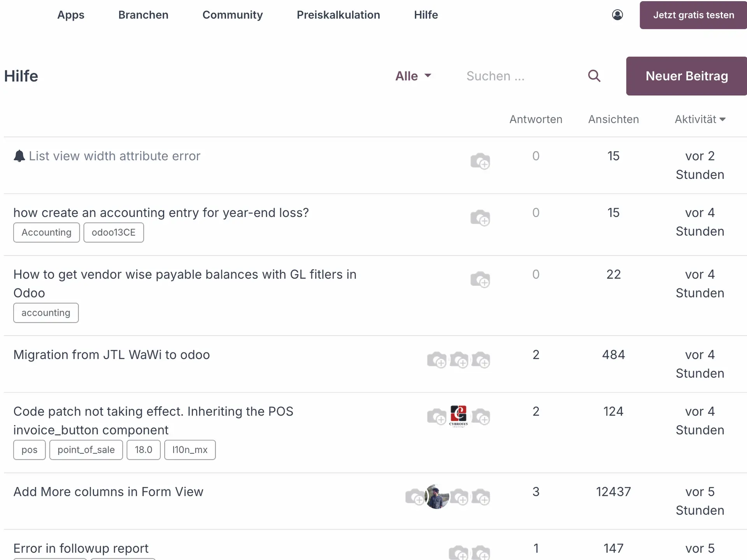Open the Accounting tag filter
The height and width of the screenshot is (560, 747).
(x=46, y=232)
